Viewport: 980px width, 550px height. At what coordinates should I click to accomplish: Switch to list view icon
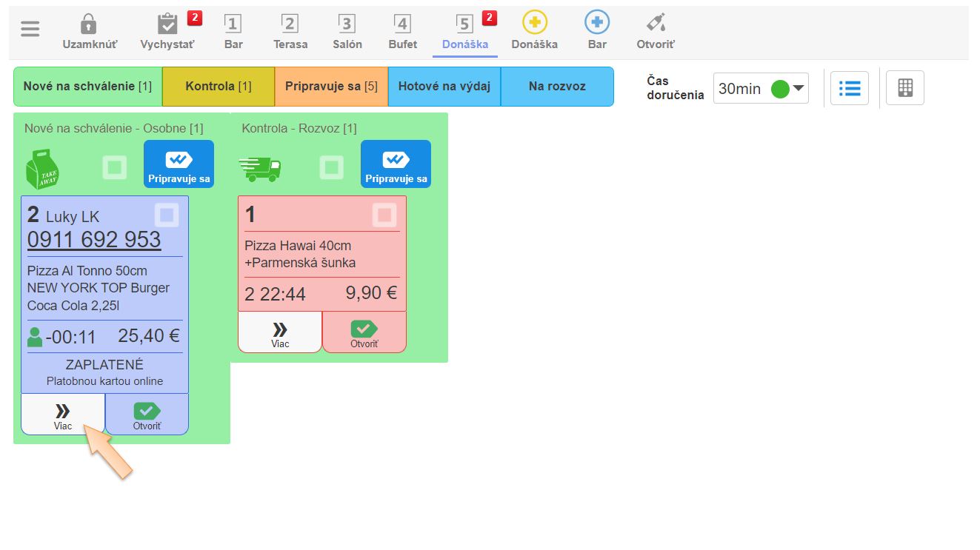tap(849, 89)
